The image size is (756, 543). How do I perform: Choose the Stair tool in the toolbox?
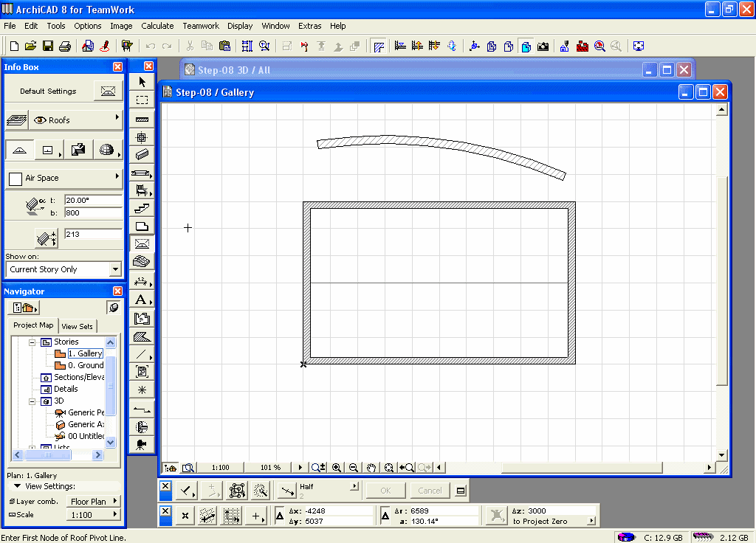(142, 209)
